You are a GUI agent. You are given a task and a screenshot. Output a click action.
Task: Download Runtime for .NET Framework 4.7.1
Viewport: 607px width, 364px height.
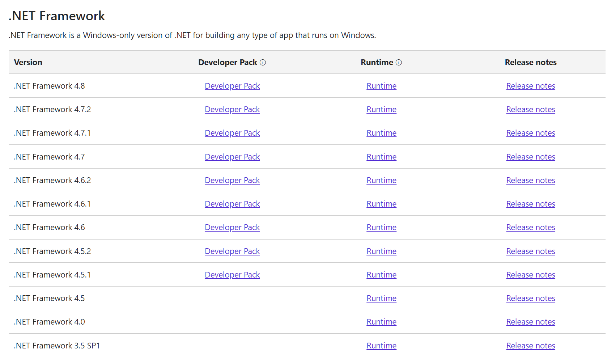[x=381, y=133]
